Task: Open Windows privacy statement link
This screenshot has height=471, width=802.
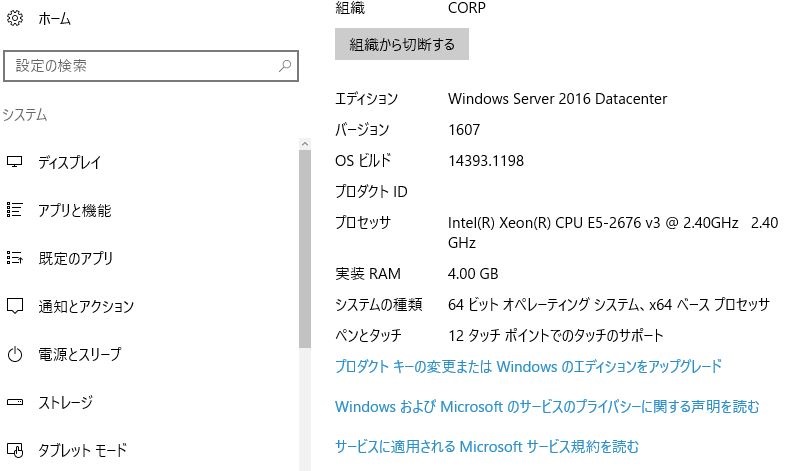Action: pyautogui.click(x=547, y=407)
